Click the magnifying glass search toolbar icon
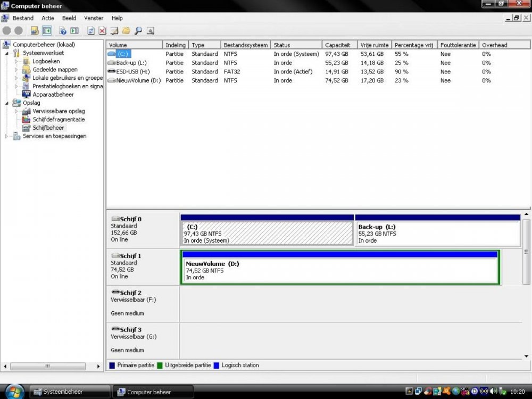The height and width of the screenshot is (399, 532). pos(138,31)
